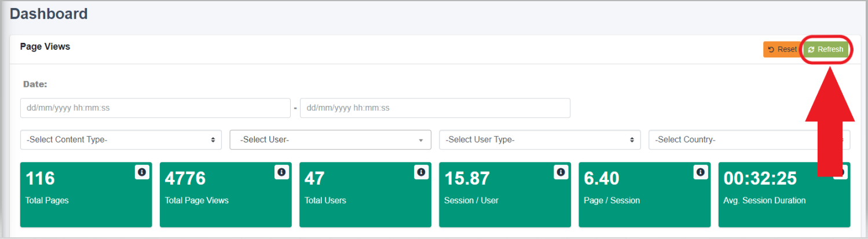This screenshot has width=868, height=239.
Task: Open the Select Content Type dropdown
Action: pos(121,139)
